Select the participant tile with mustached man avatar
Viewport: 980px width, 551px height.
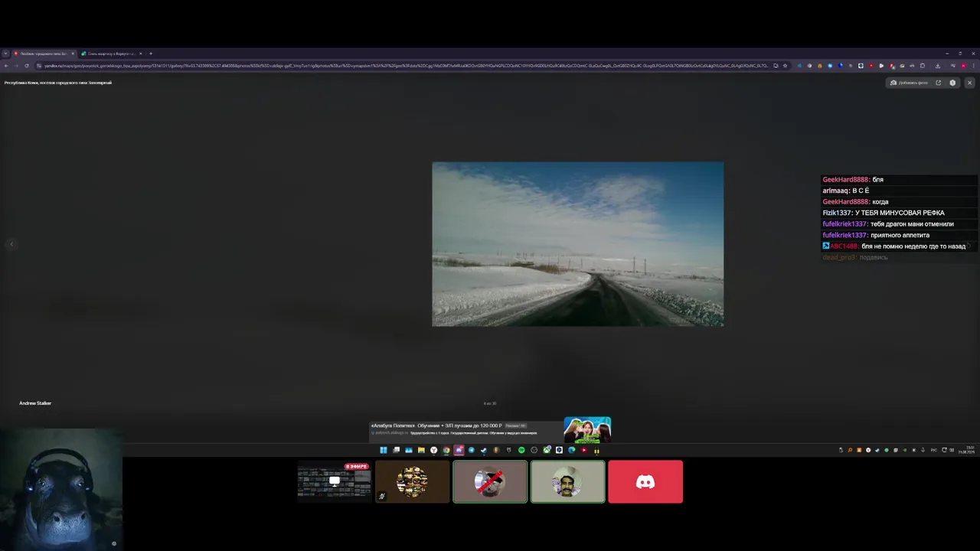(567, 481)
